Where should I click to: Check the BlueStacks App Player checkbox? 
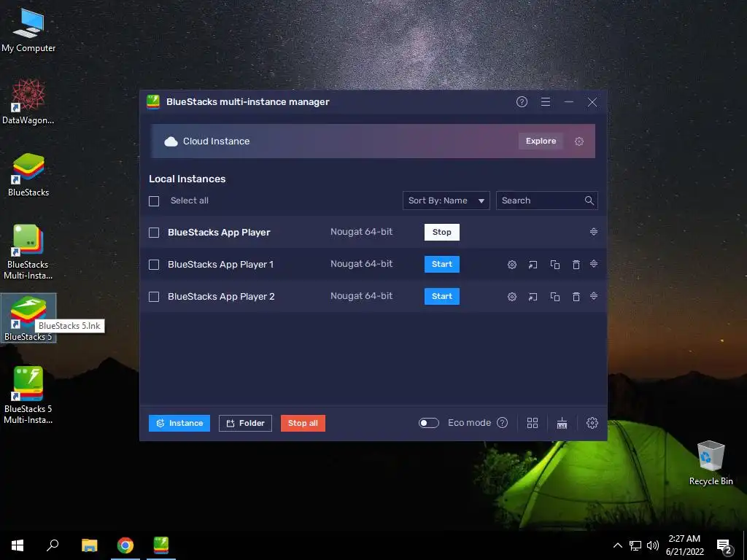tap(154, 233)
